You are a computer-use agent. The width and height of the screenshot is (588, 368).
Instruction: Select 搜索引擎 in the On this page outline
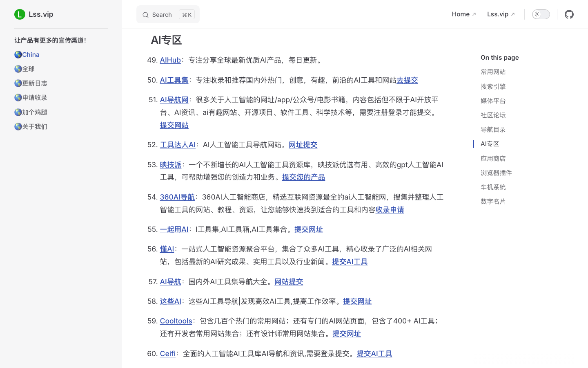point(493,86)
